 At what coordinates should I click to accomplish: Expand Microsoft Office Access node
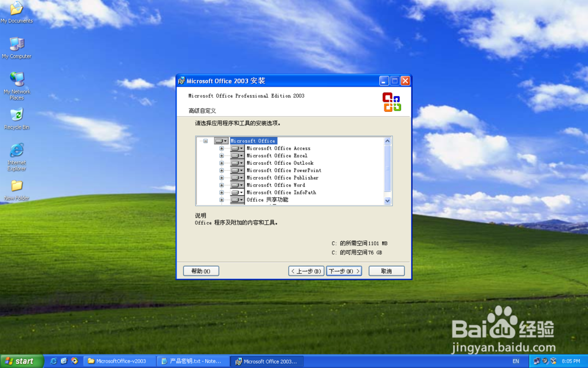pos(222,148)
